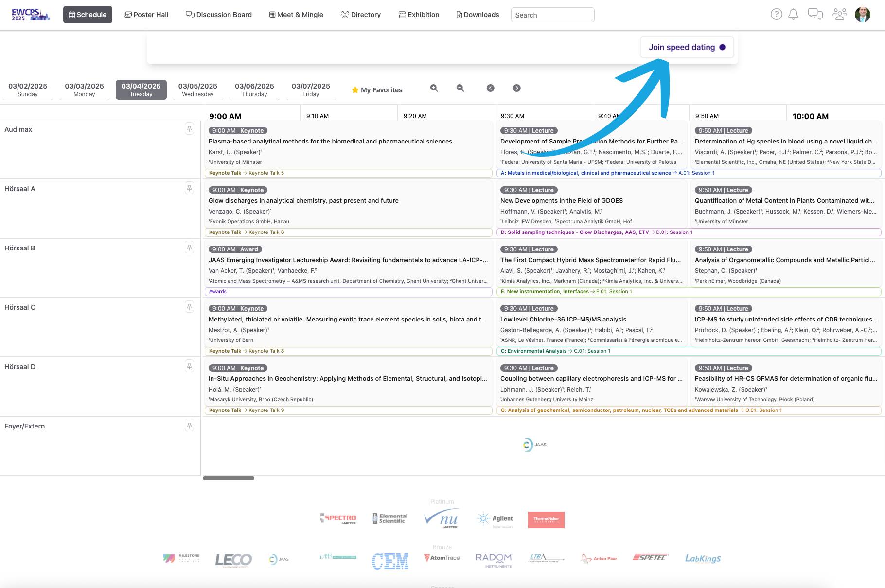Show My Favorites sessions
This screenshot has width=885, height=588.
point(377,90)
